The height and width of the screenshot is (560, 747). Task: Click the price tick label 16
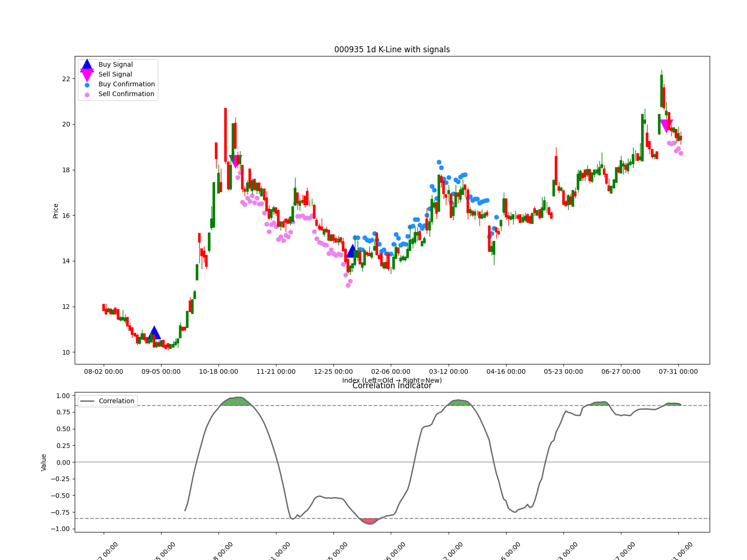[66, 216]
